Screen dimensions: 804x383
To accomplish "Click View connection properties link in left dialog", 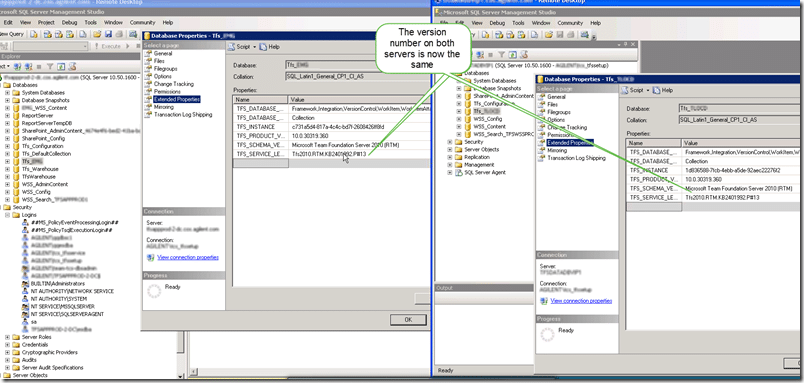I will pyautogui.click(x=188, y=257).
